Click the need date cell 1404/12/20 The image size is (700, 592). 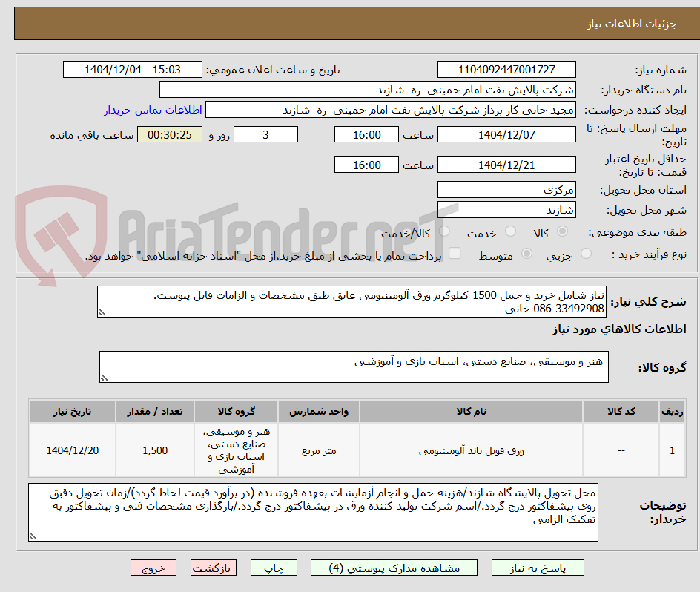73,450
